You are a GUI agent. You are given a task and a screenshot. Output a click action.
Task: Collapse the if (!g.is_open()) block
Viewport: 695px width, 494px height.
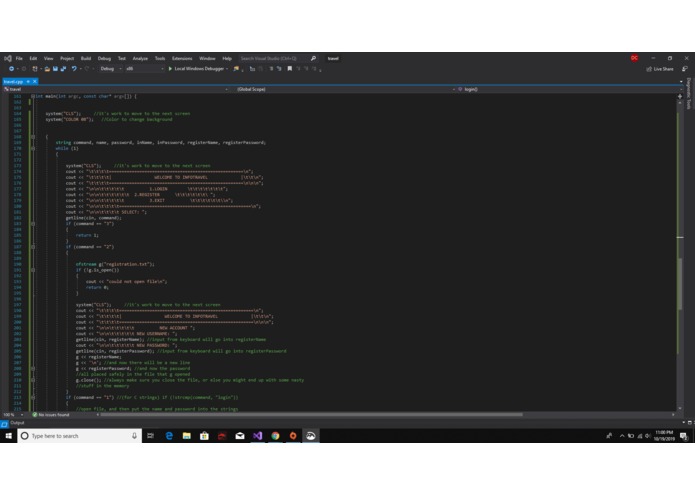[x=33, y=270]
